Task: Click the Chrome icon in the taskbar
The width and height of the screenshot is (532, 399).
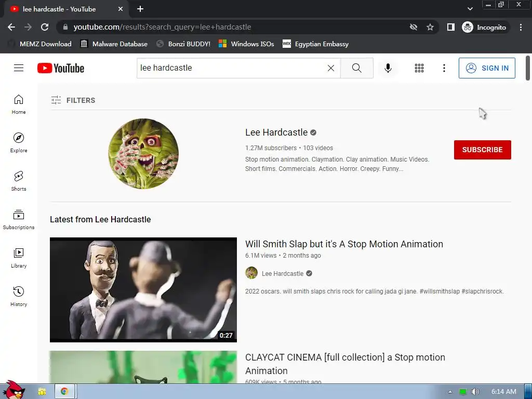Action: point(64,392)
